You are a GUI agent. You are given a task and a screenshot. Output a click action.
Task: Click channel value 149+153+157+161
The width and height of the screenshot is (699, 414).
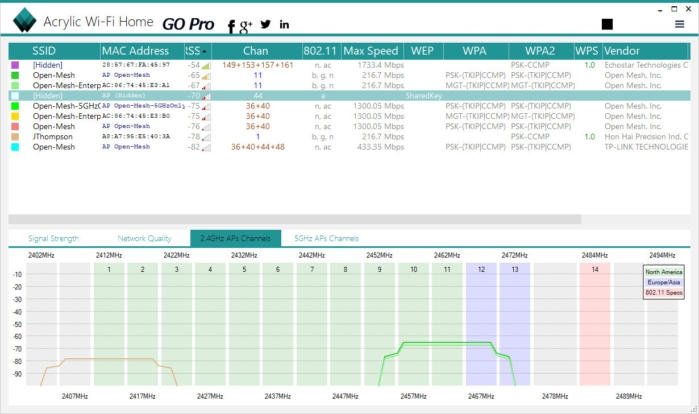coord(258,65)
